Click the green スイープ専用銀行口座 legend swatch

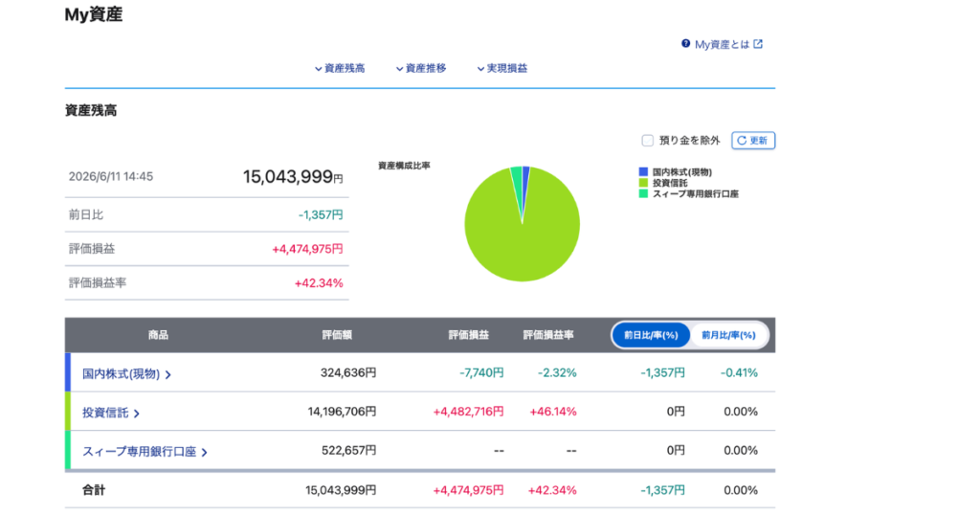(643, 193)
